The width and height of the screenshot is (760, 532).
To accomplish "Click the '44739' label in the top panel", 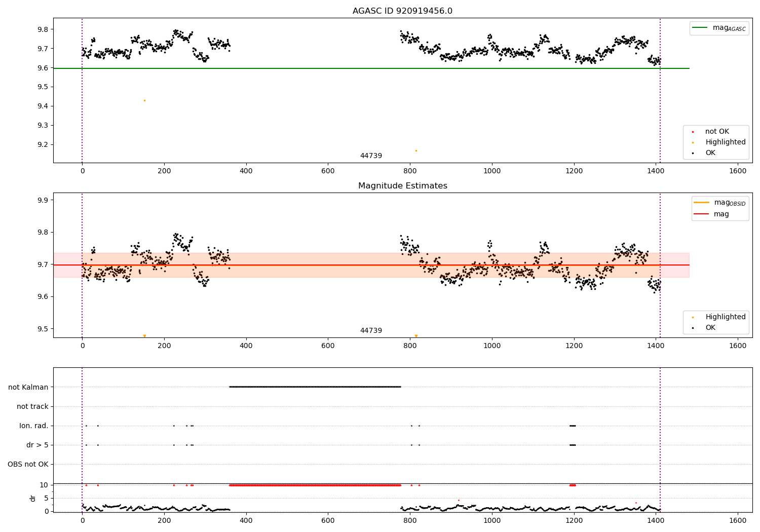I will [371, 156].
